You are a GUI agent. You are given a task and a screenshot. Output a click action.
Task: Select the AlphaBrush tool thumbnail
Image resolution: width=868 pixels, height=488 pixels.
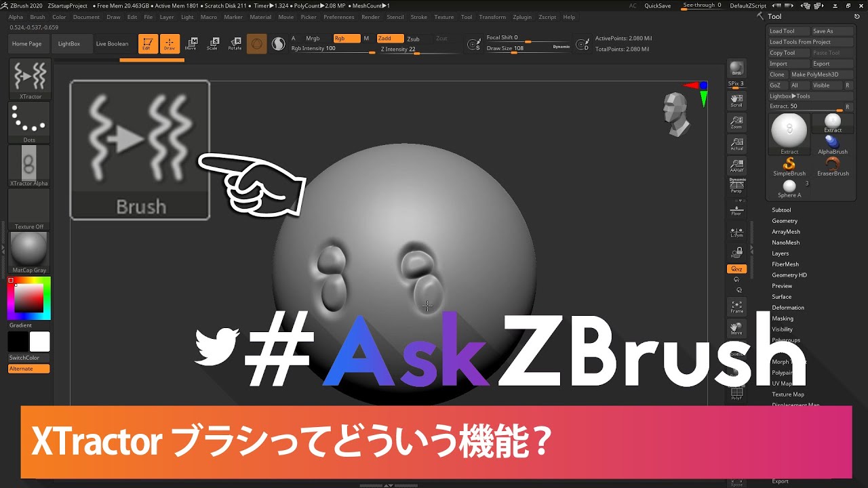tap(833, 144)
